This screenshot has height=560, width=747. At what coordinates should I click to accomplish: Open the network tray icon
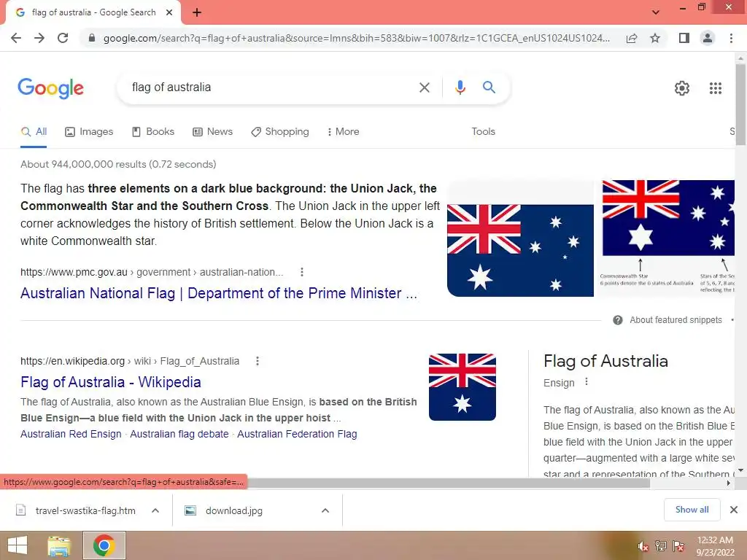tap(660, 546)
